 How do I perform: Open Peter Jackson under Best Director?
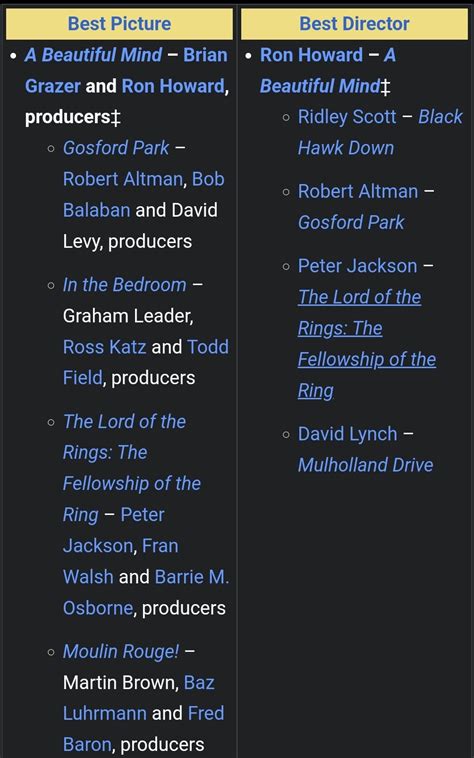pos(357,266)
